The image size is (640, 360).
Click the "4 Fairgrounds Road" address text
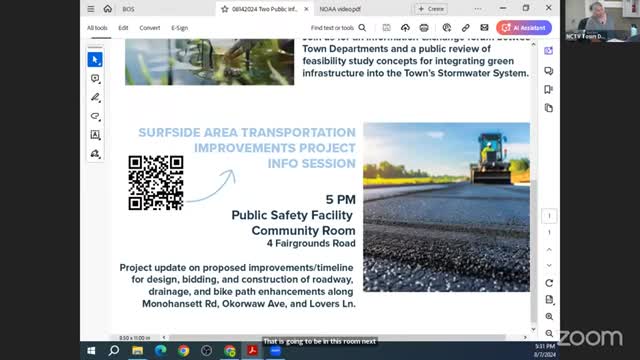[311, 244]
